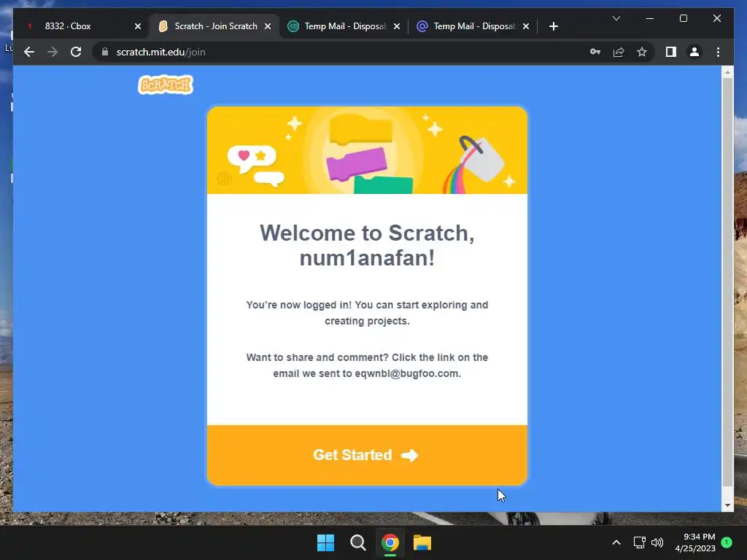
Task: Minimize the Chrome window
Action: [650, 18]
